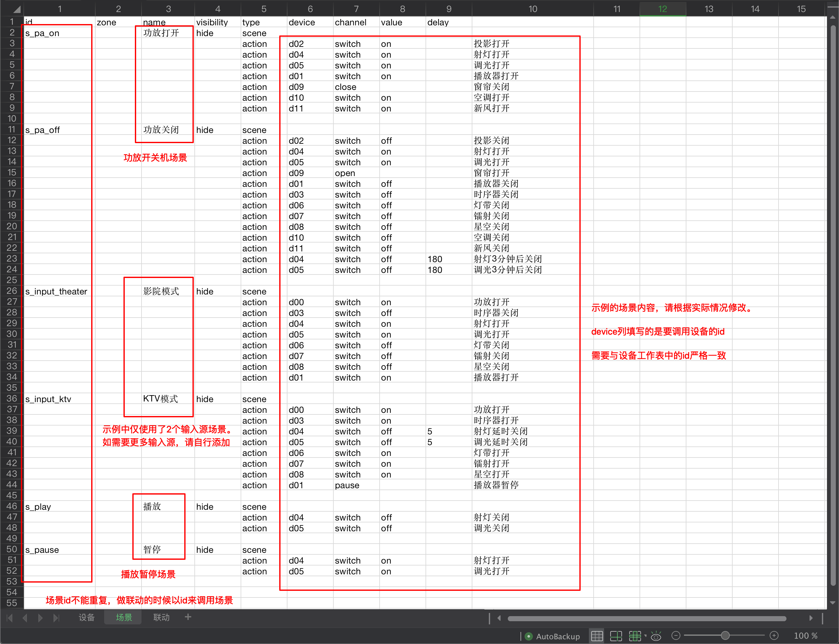This screenshot has height=644, width=839.
Task: Click the horizontal scrollbar left arrow
Action: click(x=499, y=618)
